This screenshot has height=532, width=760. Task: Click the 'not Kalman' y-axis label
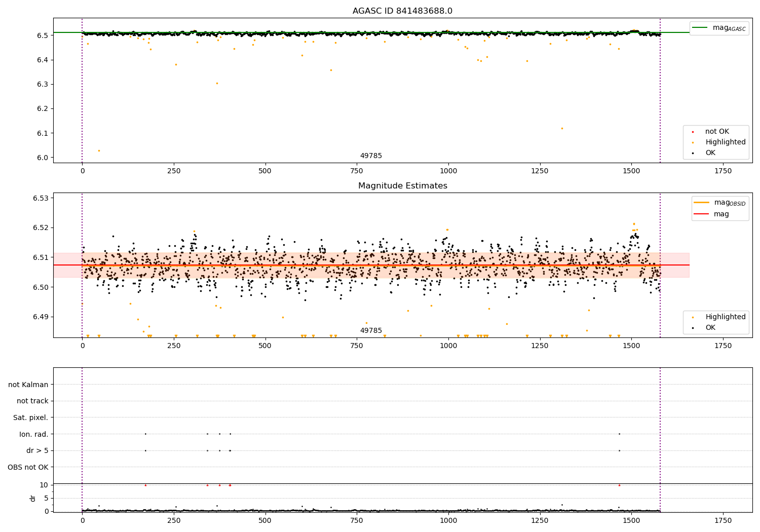click(28, 385)
